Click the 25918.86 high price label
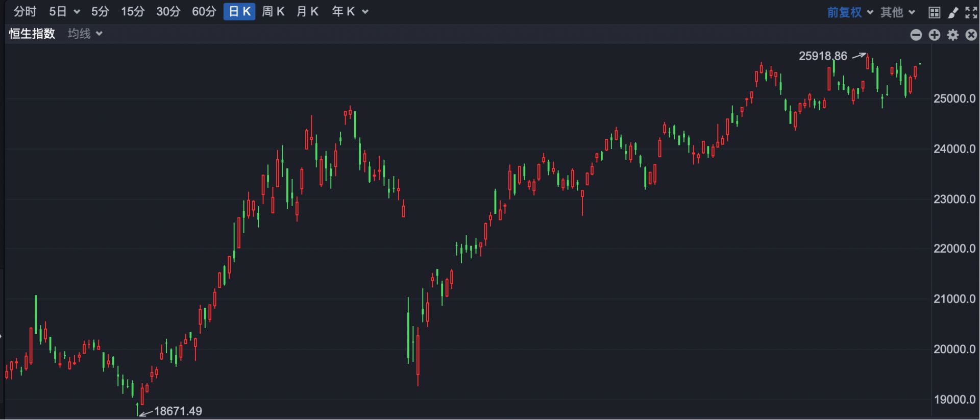 tap(822, 56)
